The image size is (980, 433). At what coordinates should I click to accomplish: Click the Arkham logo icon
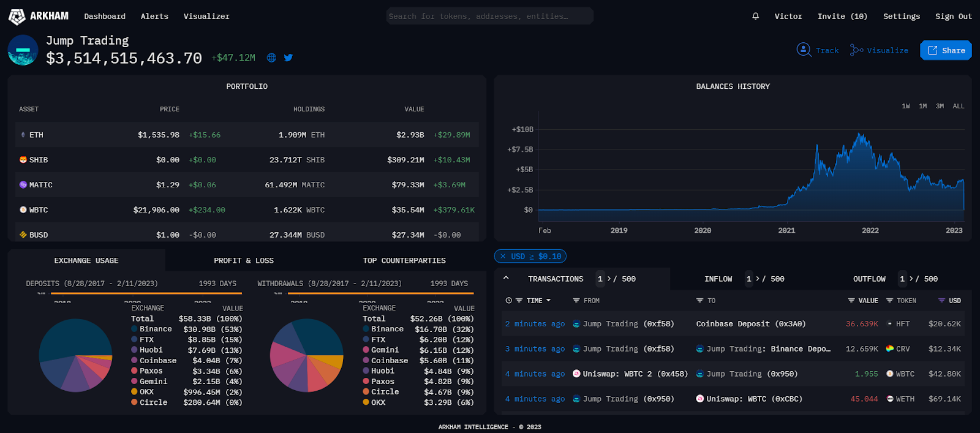point(17,17)
